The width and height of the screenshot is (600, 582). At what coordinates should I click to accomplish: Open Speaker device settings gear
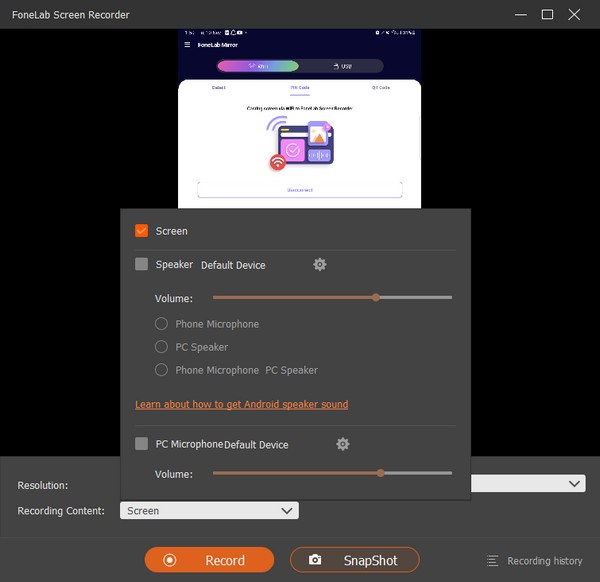coord(320,264)
